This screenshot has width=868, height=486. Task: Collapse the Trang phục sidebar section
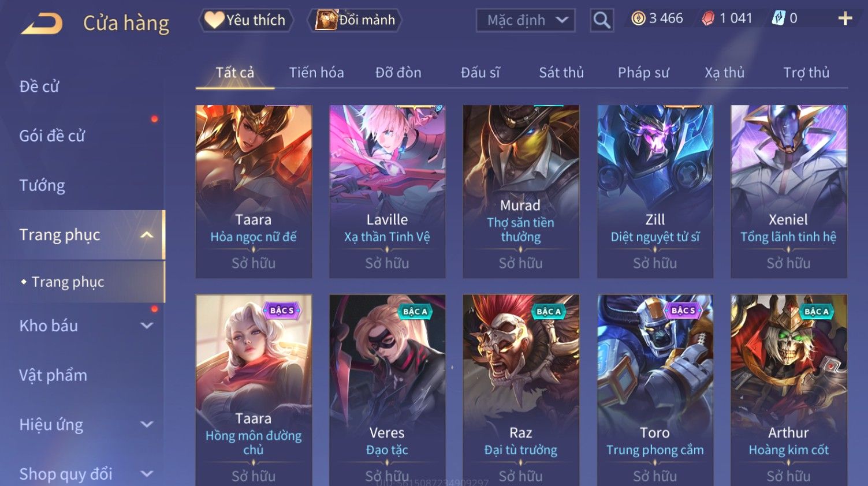(147, 235)
